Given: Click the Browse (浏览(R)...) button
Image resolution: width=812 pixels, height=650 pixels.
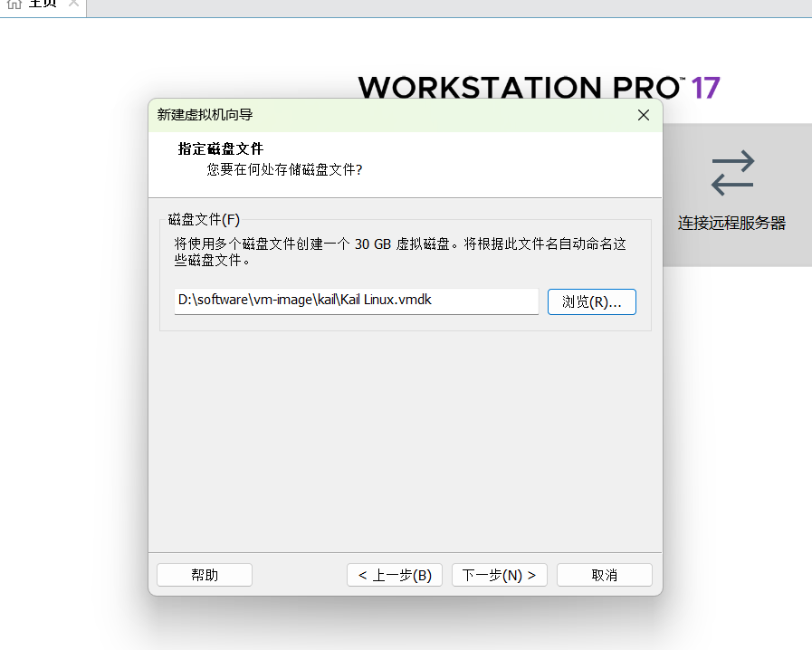Looking at the screenshot, I should pyautogui.click(x=591, y=302).
